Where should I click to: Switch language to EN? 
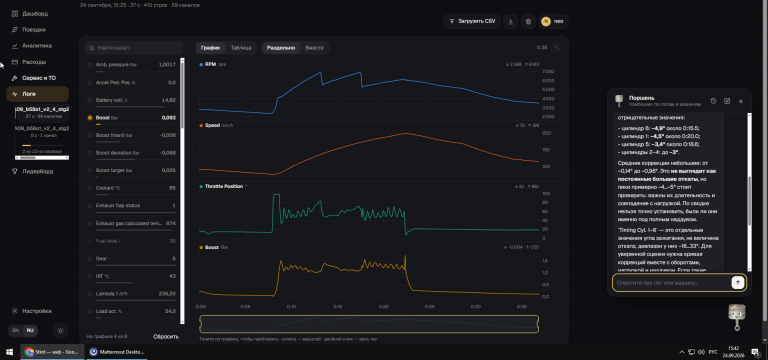(16, 331)
